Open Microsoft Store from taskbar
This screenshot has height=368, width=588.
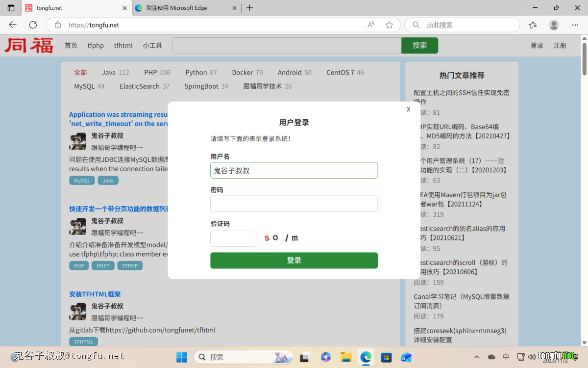[x=386, y=357]
